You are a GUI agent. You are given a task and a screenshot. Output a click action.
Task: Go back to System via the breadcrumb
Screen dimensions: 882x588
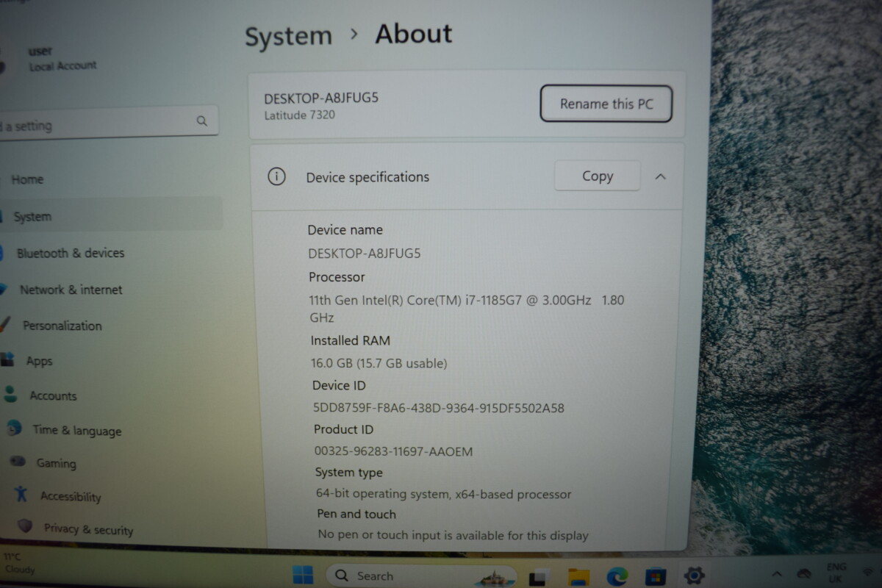tap(288, 36)
